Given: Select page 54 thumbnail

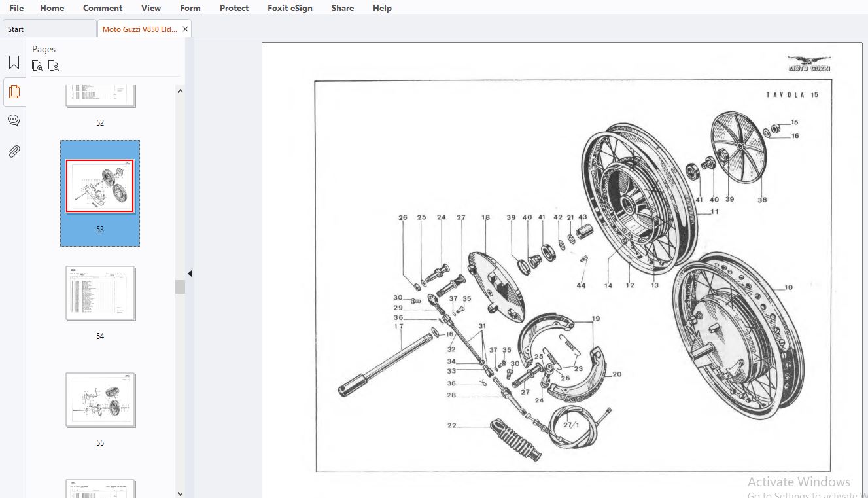Looking at the screenshot, I should pyautogui.click(x=100, y=293).
